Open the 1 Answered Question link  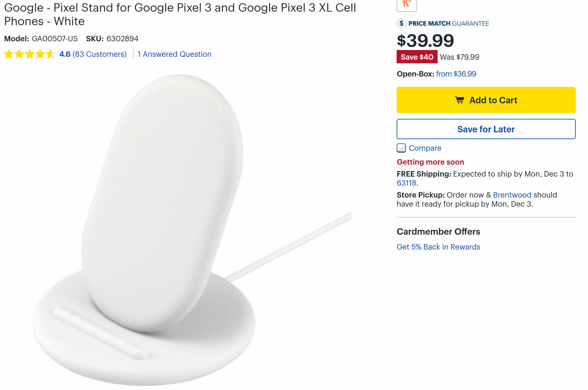(x=174, y=54)
